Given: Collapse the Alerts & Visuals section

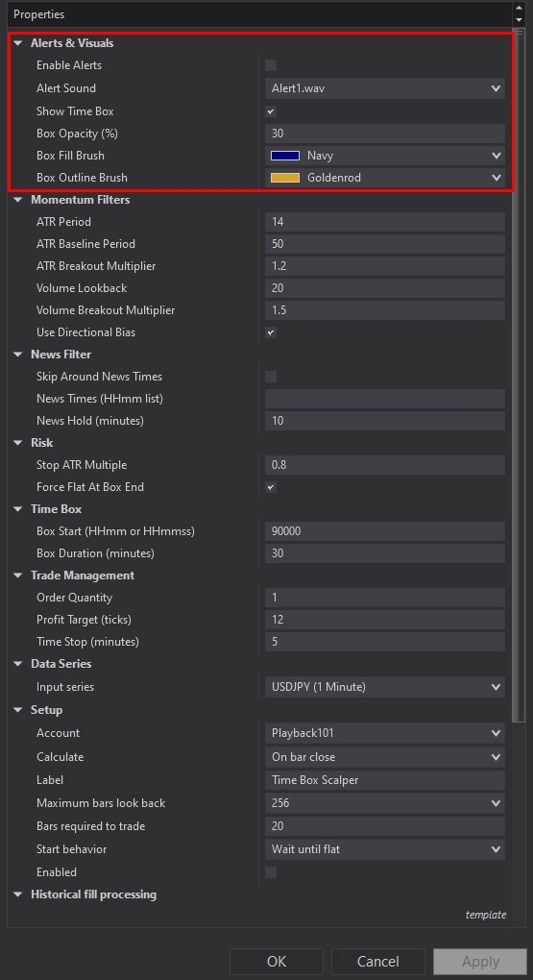Looking at the screenshot, I should coord(18,43).
